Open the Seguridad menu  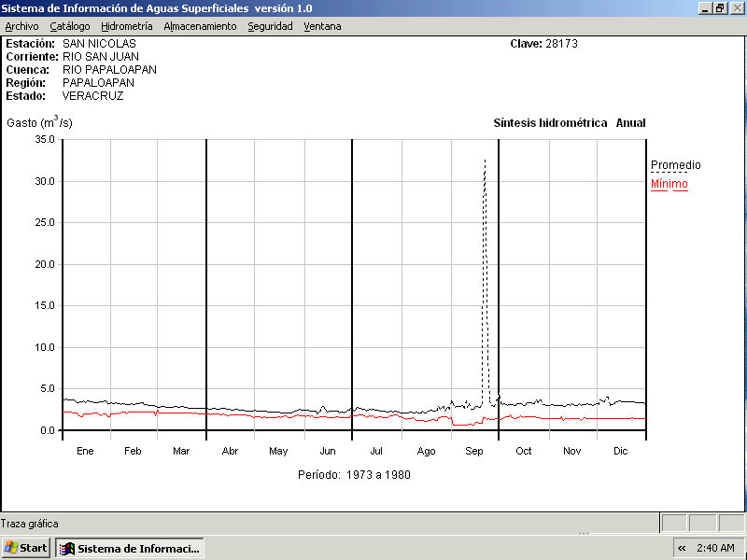coord(270,26)
